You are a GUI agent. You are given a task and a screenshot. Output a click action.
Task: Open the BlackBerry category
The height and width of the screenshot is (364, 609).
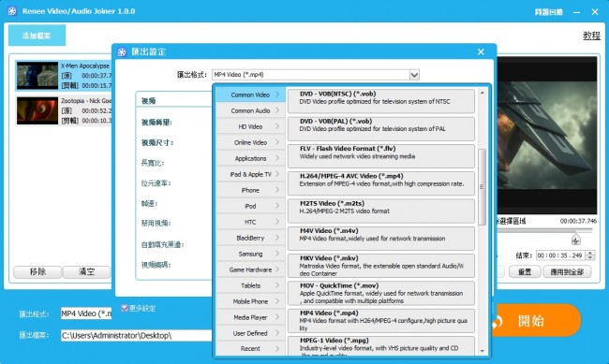point(250,238)
